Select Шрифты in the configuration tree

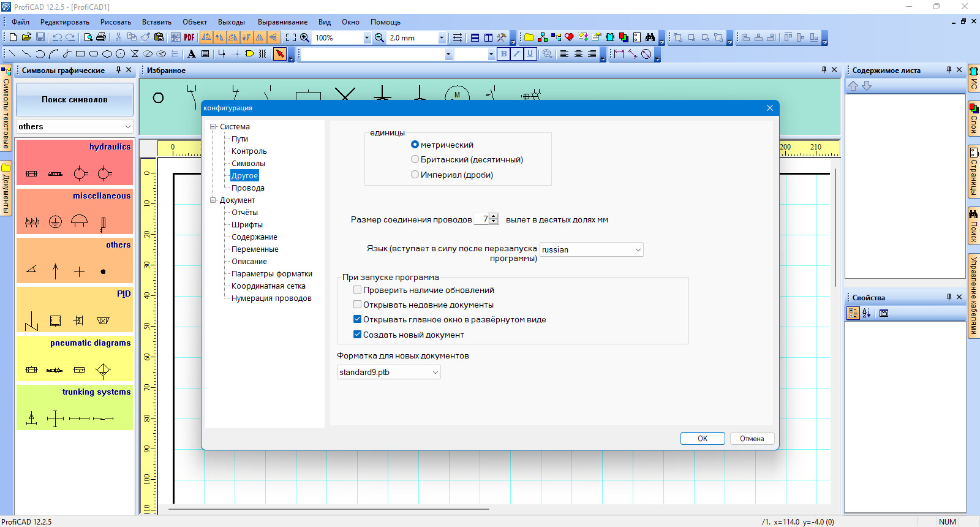click(247, 225)
